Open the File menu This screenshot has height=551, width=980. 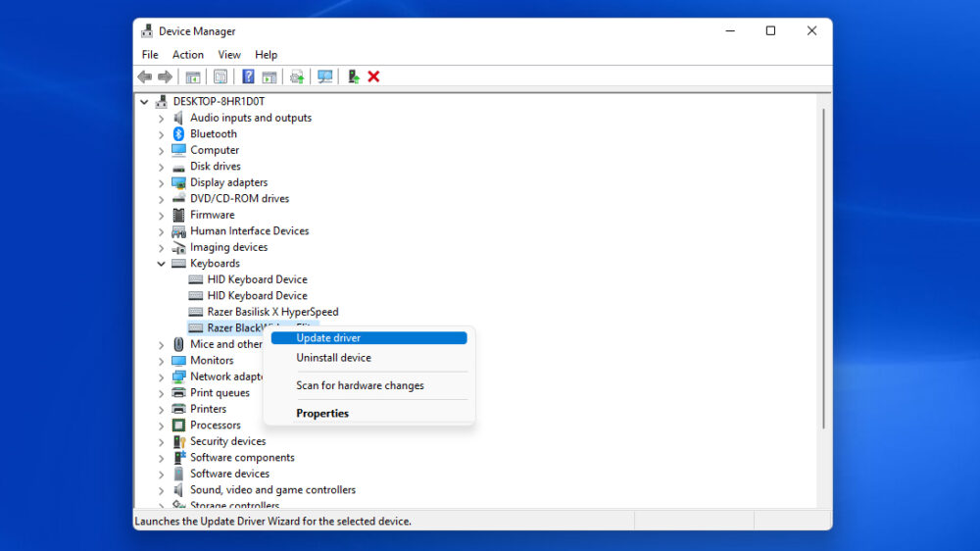click(150, 55)
